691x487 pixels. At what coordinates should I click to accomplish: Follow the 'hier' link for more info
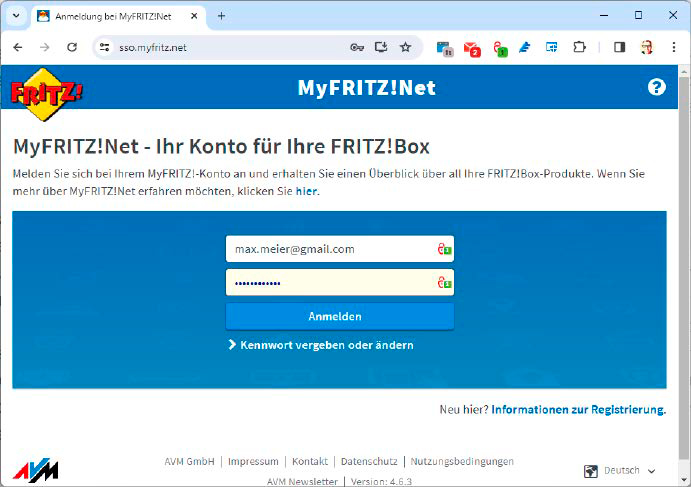tap(306, 191)
